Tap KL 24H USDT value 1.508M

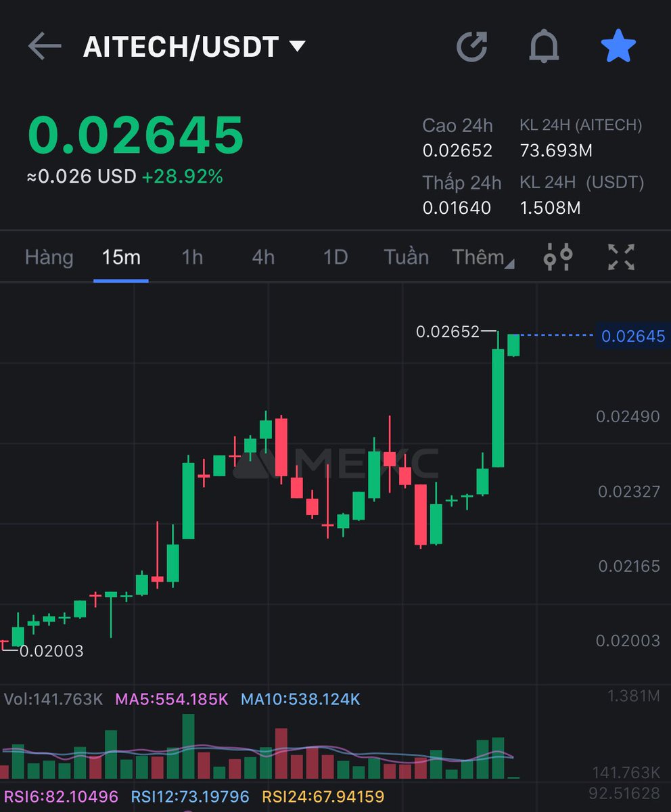pos(550,208)
